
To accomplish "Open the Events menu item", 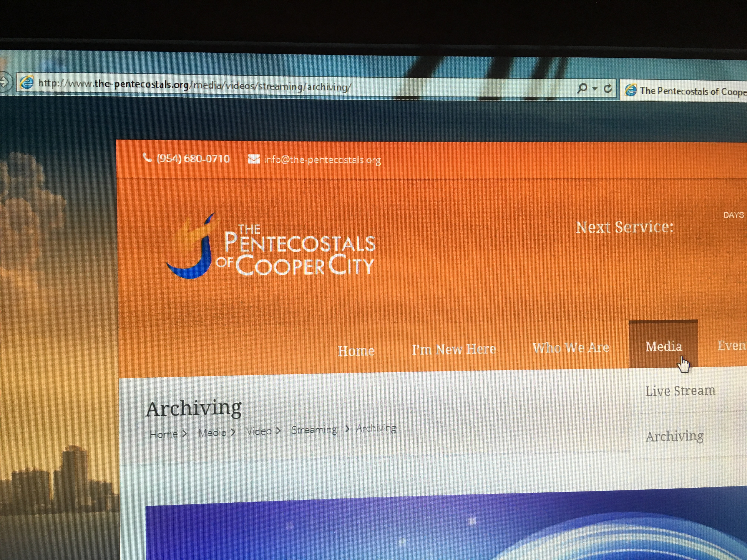I will tap(732, 345).
